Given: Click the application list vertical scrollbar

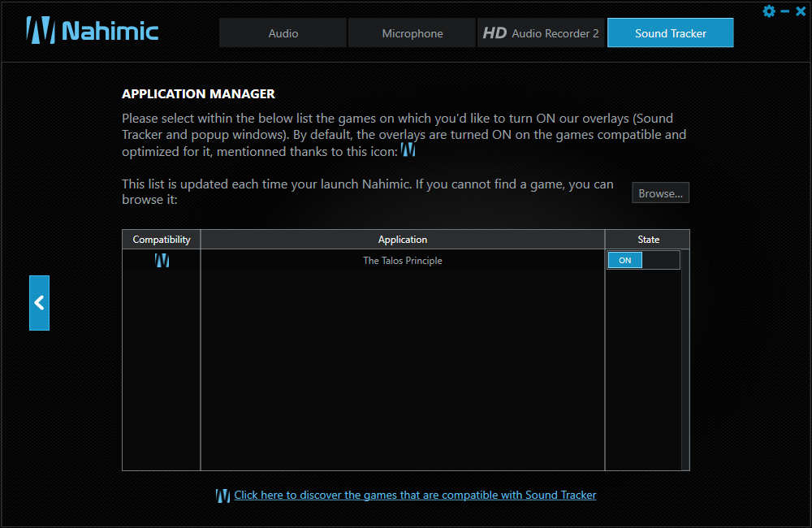Looking at the screenshot, I should pyautogui.click(x=685, y=360).
